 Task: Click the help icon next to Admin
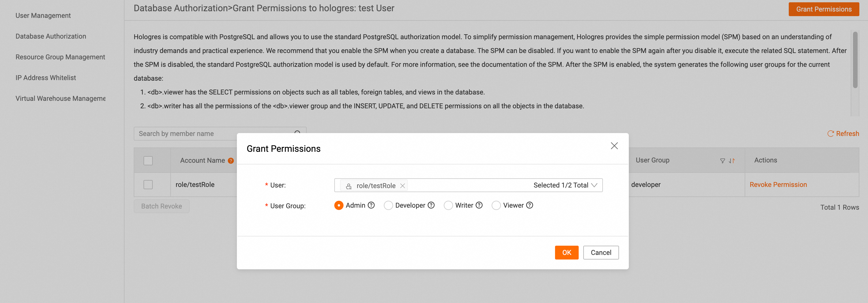(x=371, y=205)
